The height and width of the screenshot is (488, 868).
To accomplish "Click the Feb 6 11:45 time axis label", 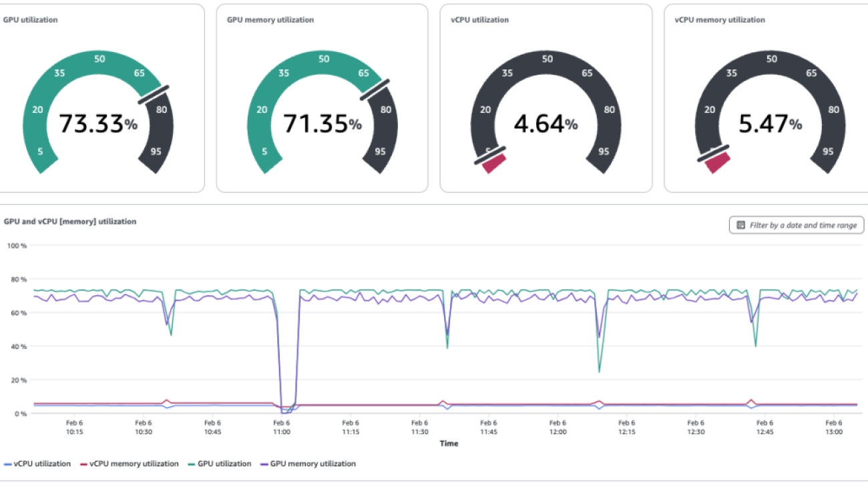I will click(x=489, y=427).
